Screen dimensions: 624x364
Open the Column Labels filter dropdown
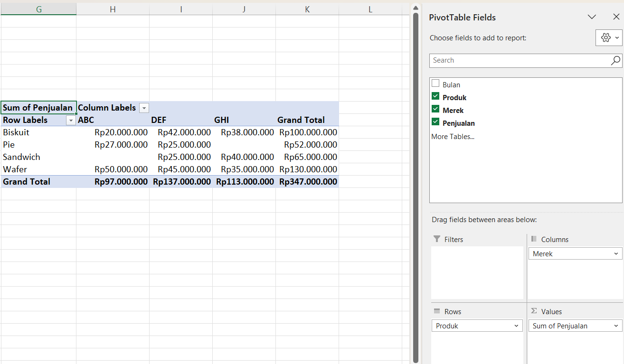point(144,108)
